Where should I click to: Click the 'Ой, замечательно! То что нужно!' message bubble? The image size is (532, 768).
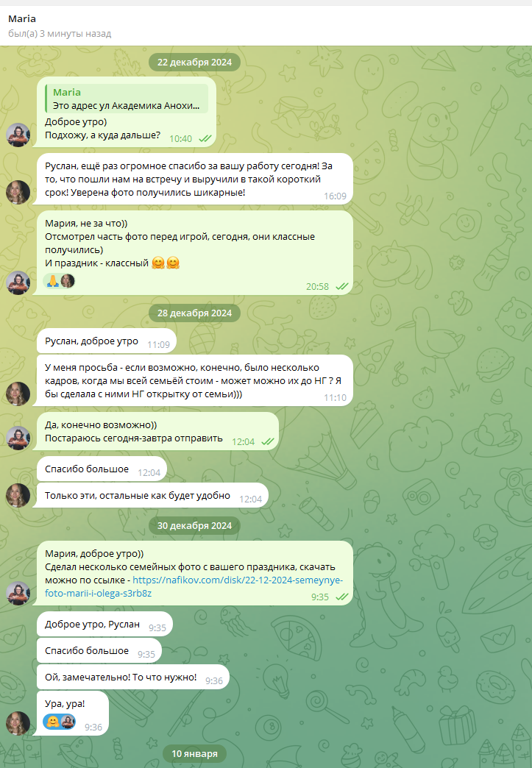(x=132, y=678)
